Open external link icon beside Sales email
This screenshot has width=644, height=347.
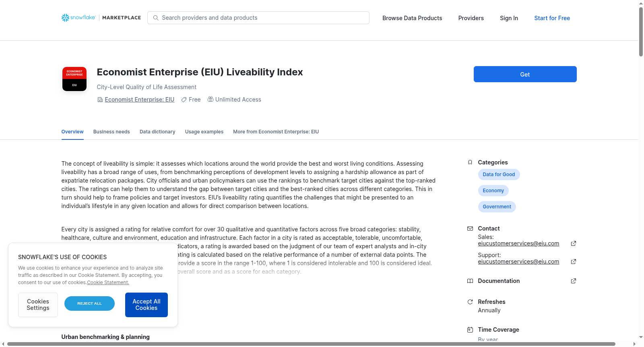tap(574, 243)
